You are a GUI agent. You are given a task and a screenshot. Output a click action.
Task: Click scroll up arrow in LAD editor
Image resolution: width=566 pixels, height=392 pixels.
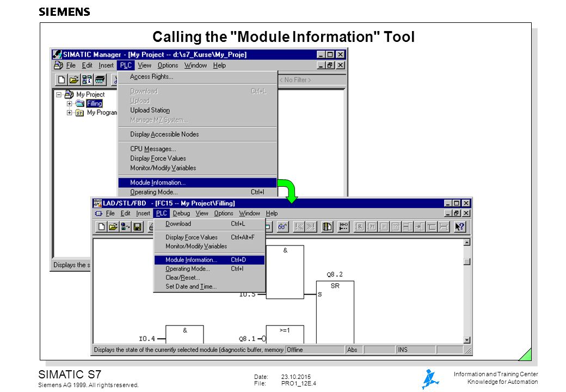coord(467,243)
